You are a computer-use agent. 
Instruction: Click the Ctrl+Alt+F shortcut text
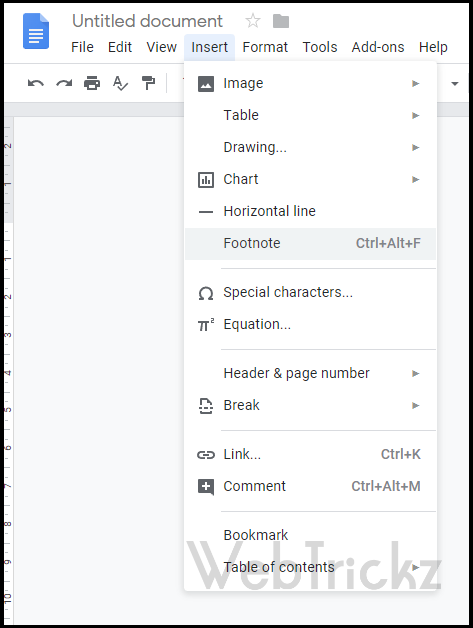coord(388,243)
